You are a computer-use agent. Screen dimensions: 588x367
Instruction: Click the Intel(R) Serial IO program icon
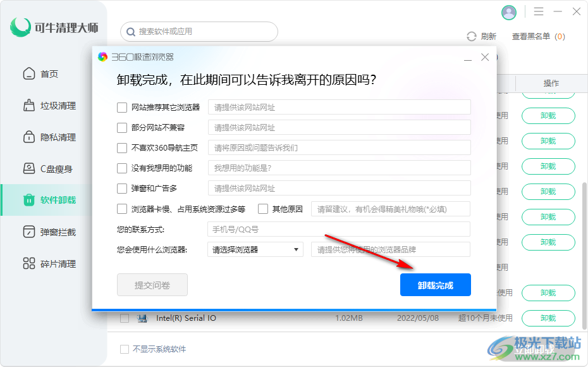(142, 318)
